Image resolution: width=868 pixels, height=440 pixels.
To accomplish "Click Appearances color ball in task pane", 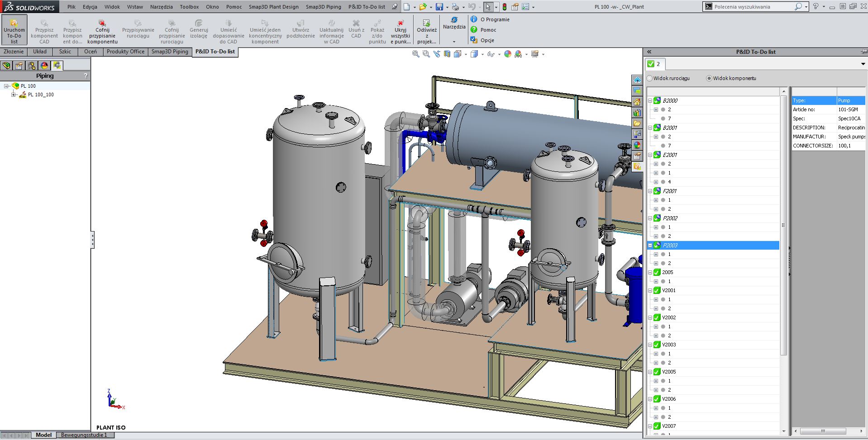I will [x=637, y=145].
